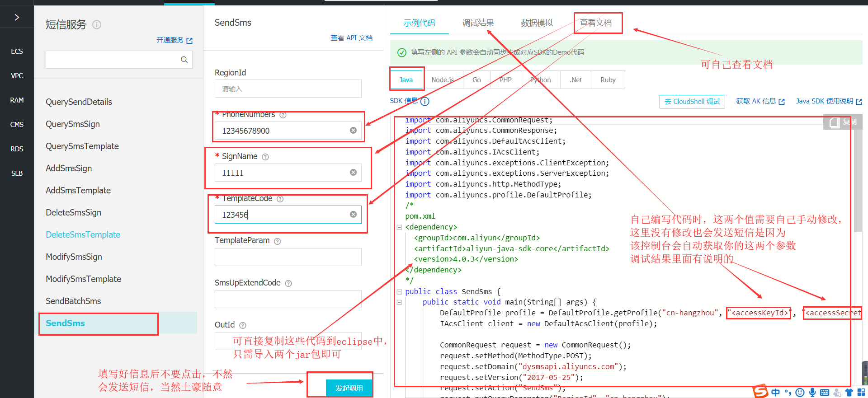Select ModifySmsSign API in the list
Viewport: 868px width, 398px height.
click(74, 257)
